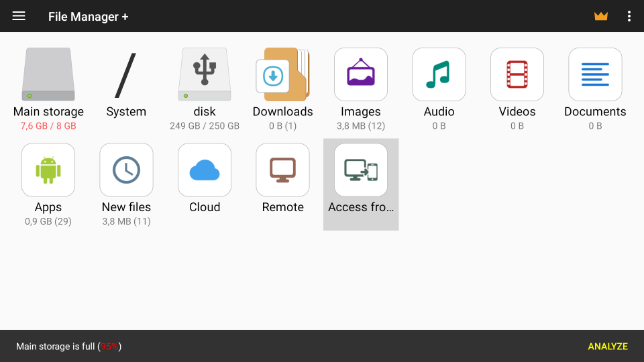Click the Main storage is full message
This screenshot has width=644, height=362.
click(68, 347)
